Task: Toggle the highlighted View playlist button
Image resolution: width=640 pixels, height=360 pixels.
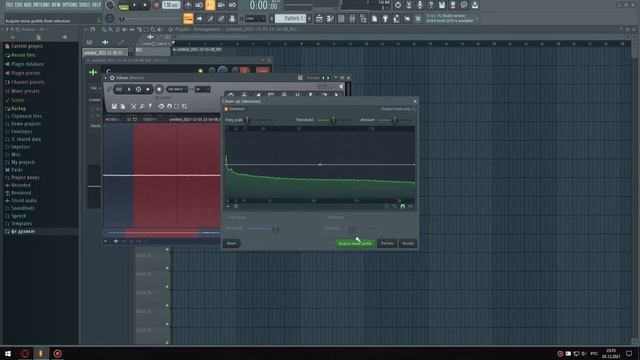Action: click(188, 18)
